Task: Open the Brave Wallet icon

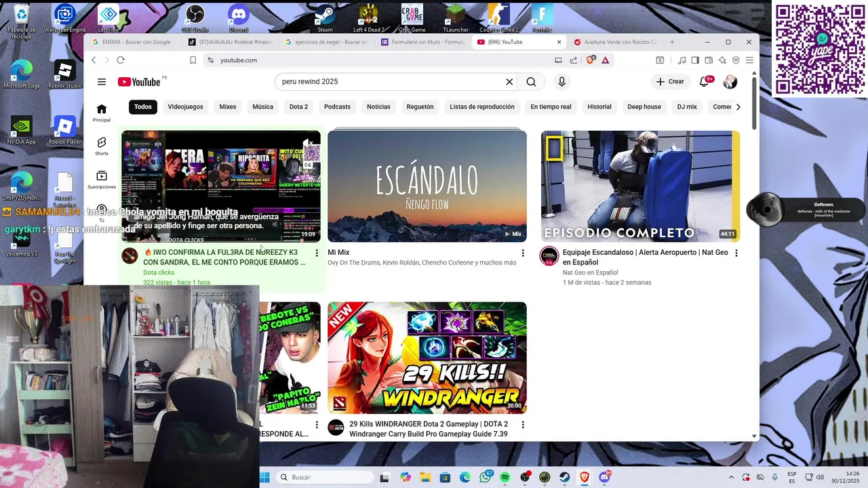Action: pos(709,60)
